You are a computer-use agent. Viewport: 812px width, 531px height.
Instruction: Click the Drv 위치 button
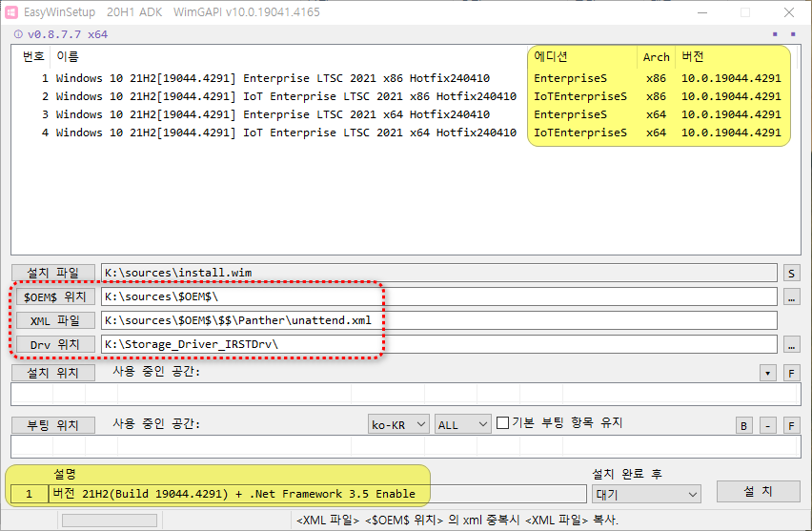click(55, 344)
